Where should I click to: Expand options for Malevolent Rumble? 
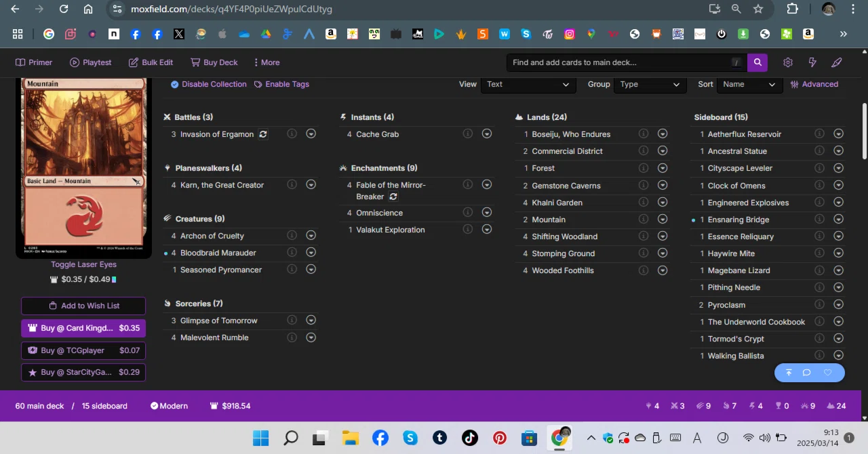pos(311,337)
